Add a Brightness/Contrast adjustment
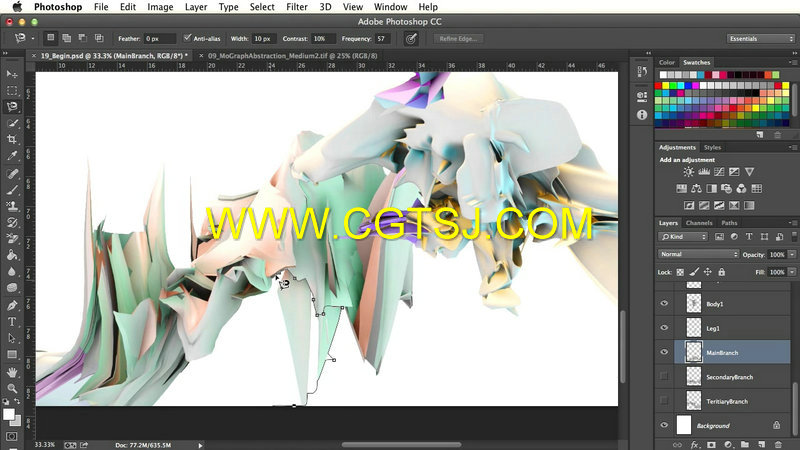800x450 pixels. point(688,172)
